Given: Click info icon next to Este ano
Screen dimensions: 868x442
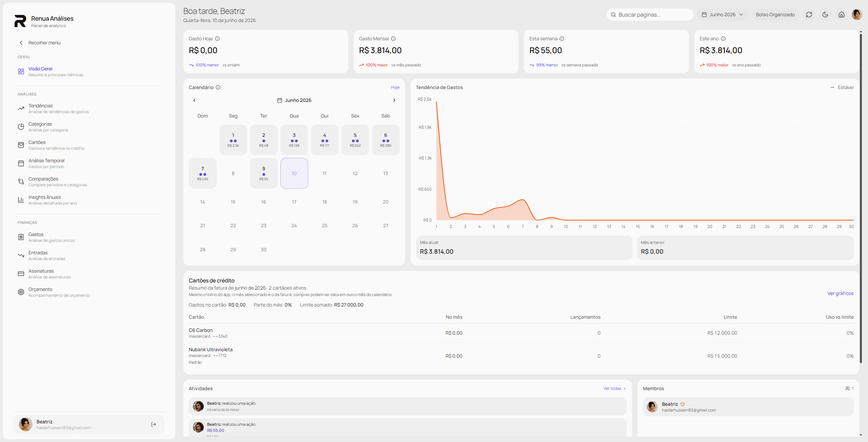Looking at the screenshot, I should tap(723, 39).
